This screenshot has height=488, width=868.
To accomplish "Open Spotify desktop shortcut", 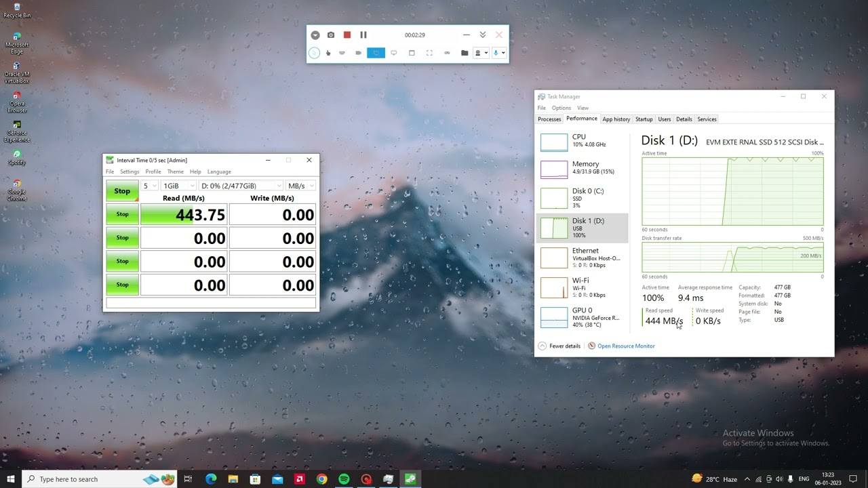I will 17,157.
